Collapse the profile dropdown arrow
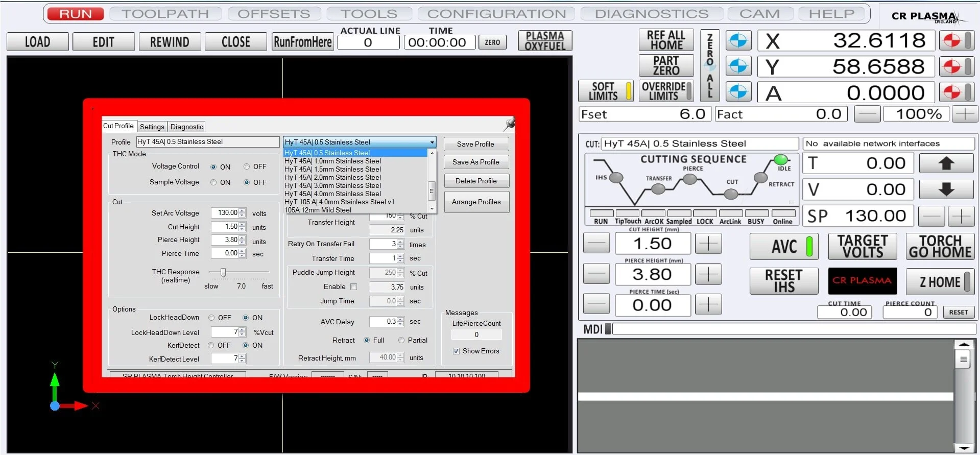980x455 pixels. 432,142
